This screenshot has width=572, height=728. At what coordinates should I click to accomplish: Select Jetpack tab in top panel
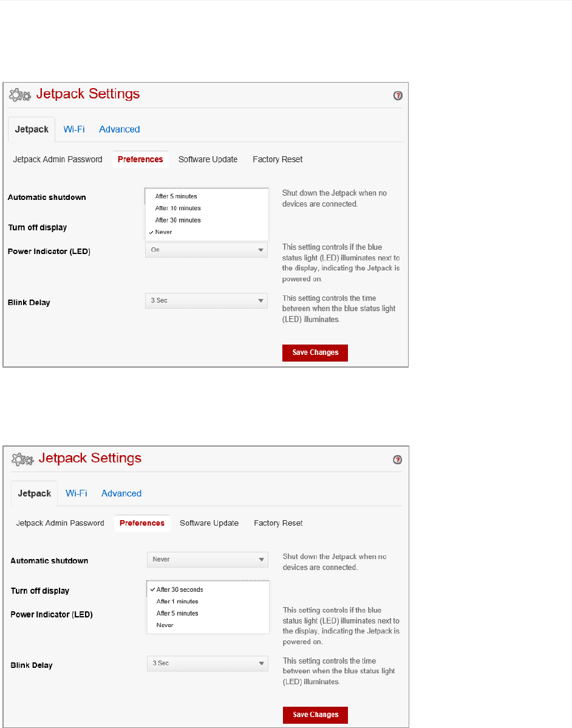pos(32,129)
